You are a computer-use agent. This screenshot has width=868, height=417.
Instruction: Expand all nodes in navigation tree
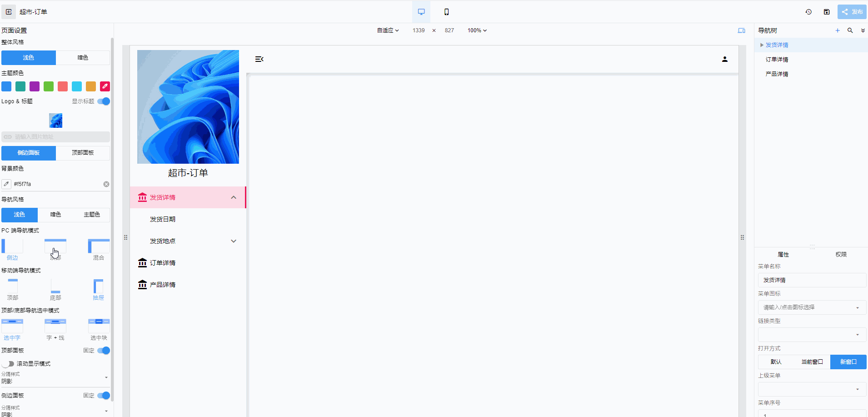coord(863,30)
